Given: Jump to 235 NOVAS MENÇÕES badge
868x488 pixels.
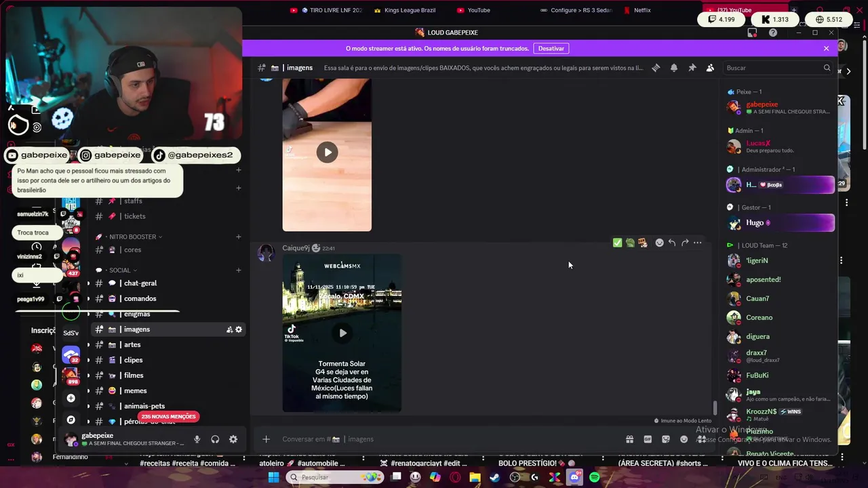Looking at the screenshot, I should tap(168, 417).
